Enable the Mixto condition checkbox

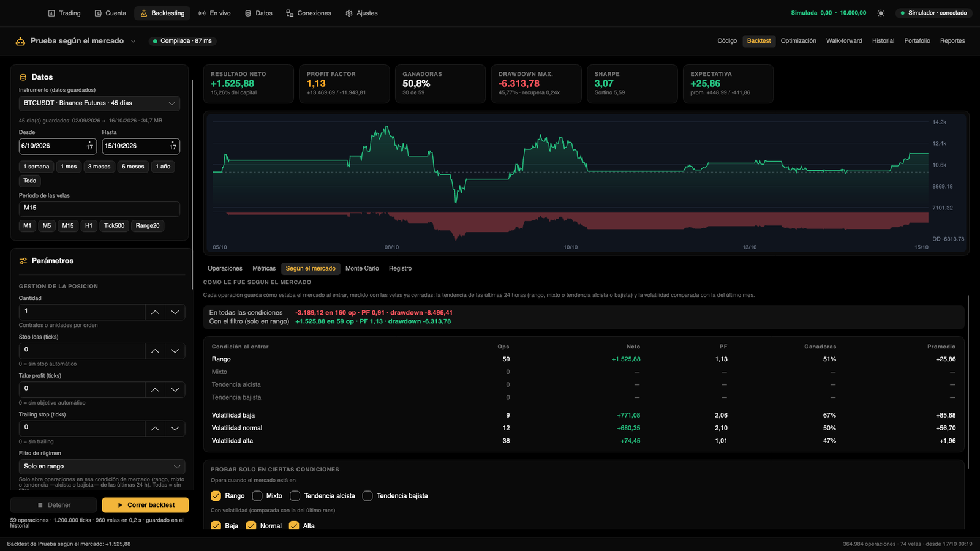[257, 496]
